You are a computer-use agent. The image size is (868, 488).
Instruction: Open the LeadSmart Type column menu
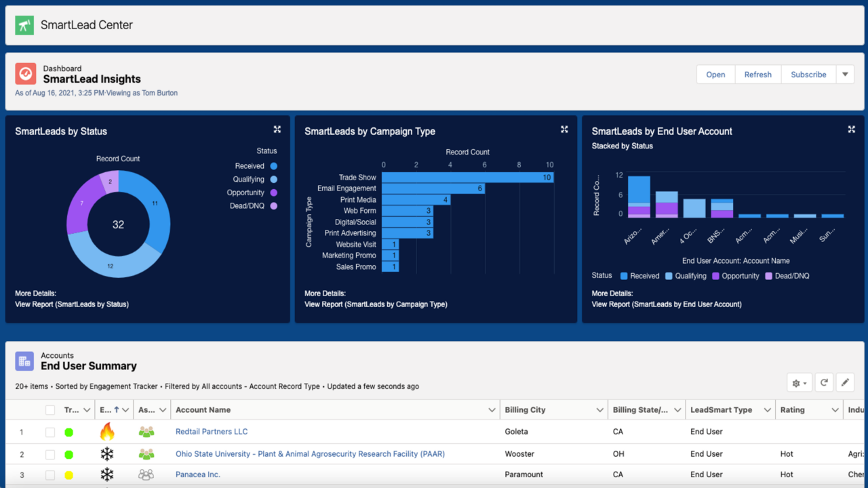(768, 410)
